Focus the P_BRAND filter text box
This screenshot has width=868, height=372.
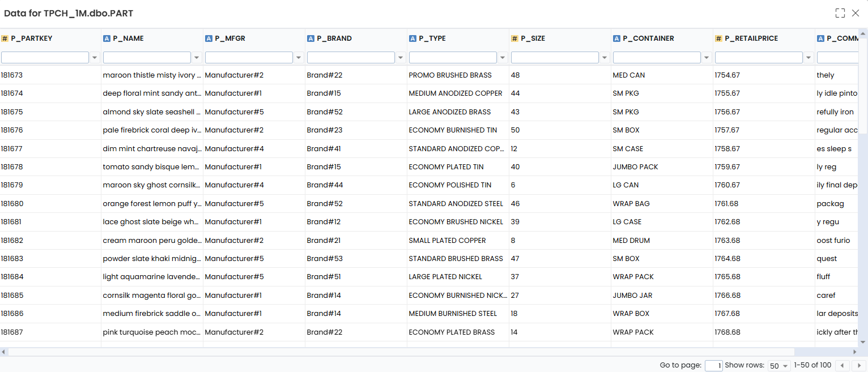click(351, 58)
